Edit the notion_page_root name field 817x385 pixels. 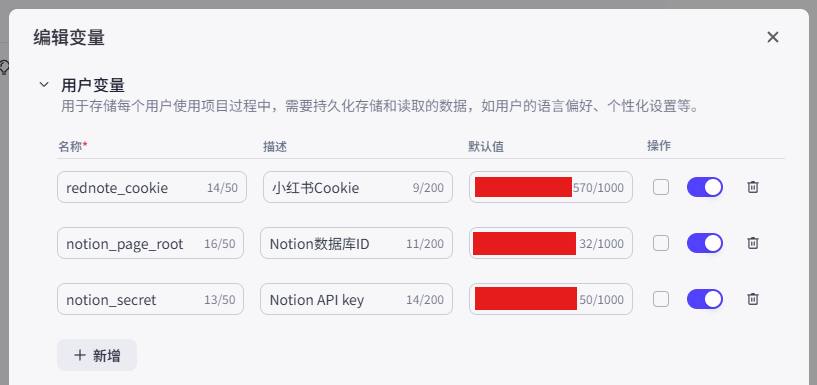coord(150,243)
